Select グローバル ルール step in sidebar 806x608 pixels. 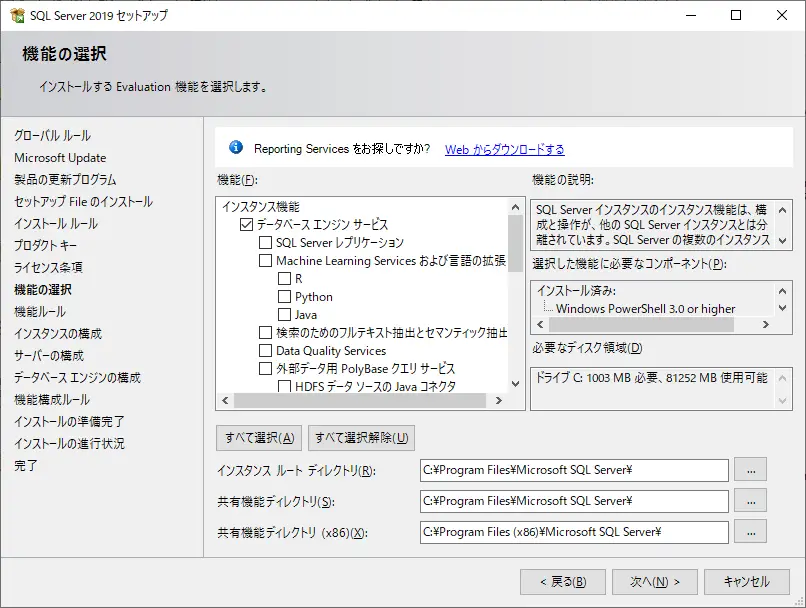pyautogui.click(x=52, y=136)
